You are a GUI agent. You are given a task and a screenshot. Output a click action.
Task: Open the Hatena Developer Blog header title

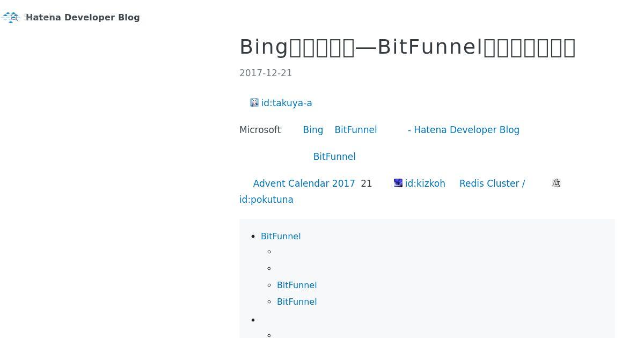click(83, 17)
